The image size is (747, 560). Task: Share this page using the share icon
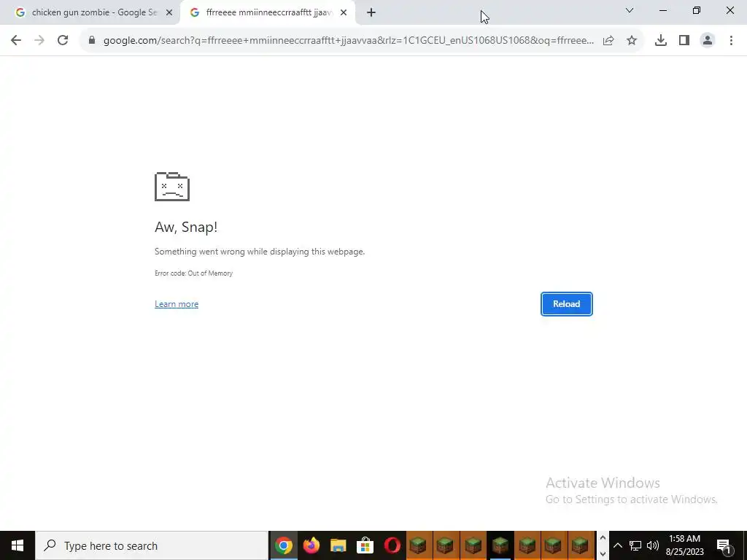608,41
